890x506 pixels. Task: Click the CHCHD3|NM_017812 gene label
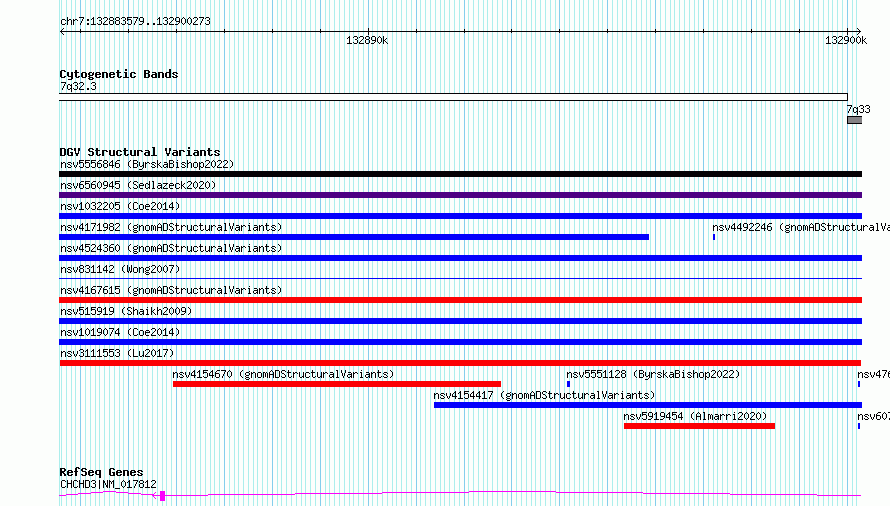108,484
